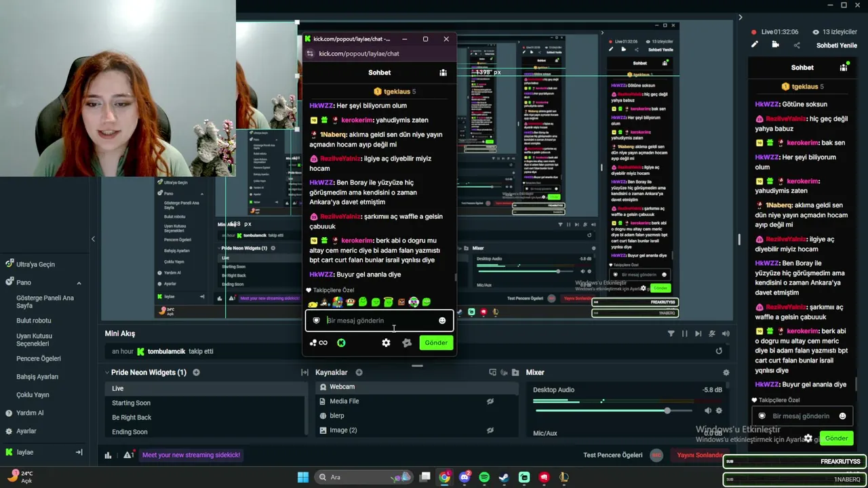This screenshot has width=868, height=488.
Task: Open the stream edit pencil icon
Action: (x=754, y=45)
